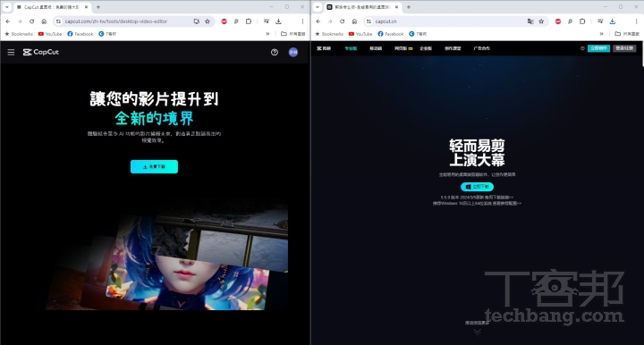
Task: Expand hidden bookmarks chevron in left window
Action: tap(267, 34)
